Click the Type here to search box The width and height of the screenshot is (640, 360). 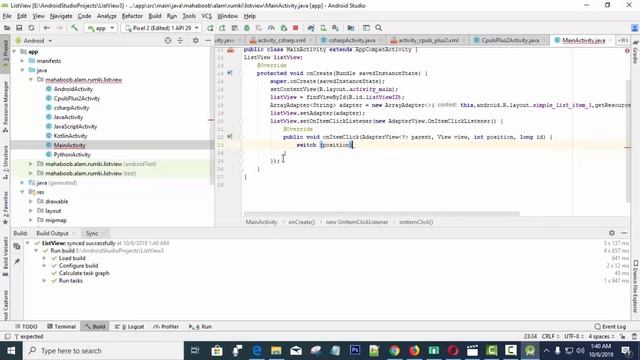point(103,351)
